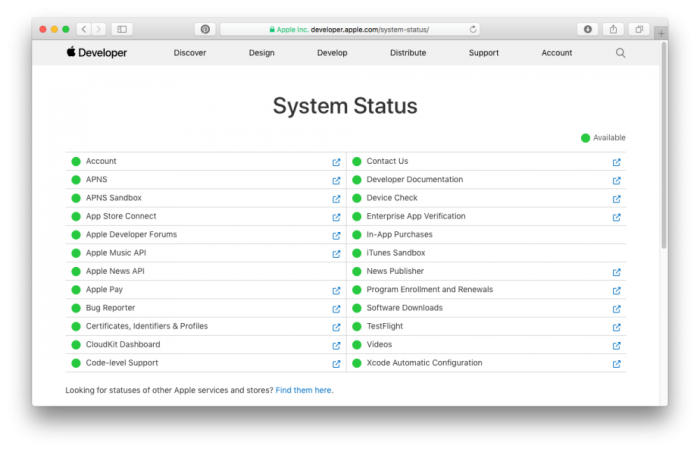The width and height of the screenshot is (700, 452).
Task: Click the address bar URL field
Action: click(x=350, y=29)
